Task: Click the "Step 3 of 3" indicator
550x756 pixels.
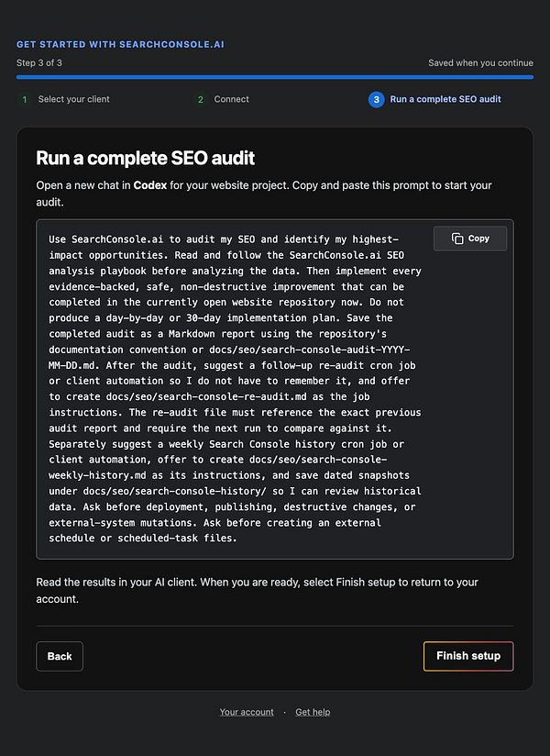Action: [39, 62]
